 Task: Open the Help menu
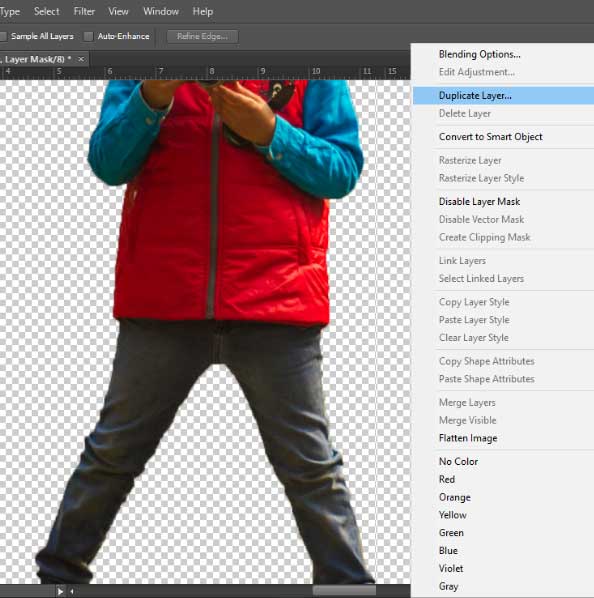(x=202, y=11)
